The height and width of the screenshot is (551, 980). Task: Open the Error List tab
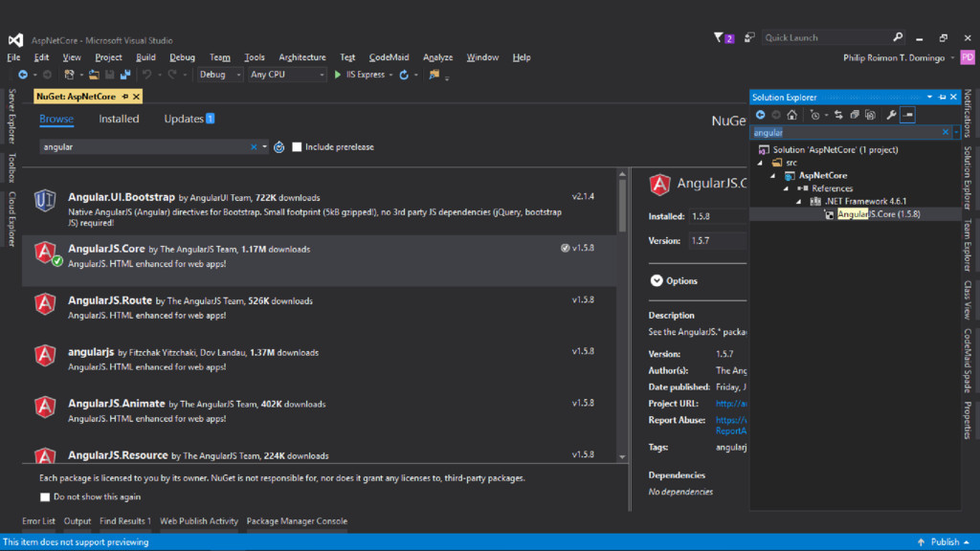[38, 521]
